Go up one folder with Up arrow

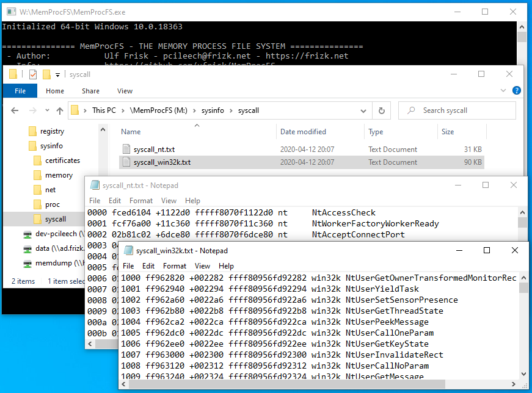click(59, 110)
